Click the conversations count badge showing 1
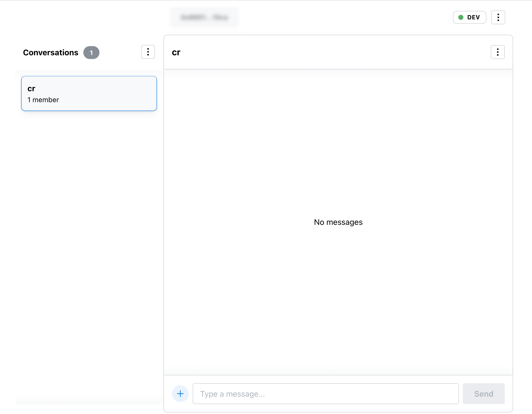 tap(91, 53)
